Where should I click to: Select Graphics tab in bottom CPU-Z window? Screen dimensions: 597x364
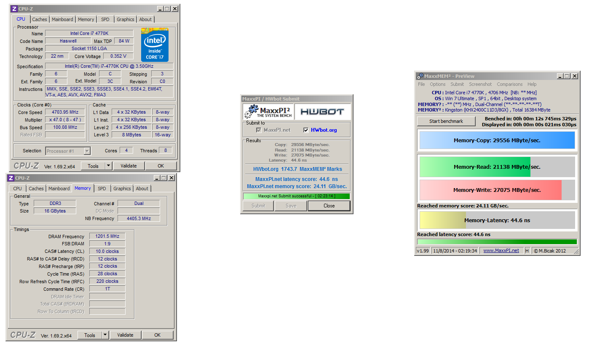[122, 189]
